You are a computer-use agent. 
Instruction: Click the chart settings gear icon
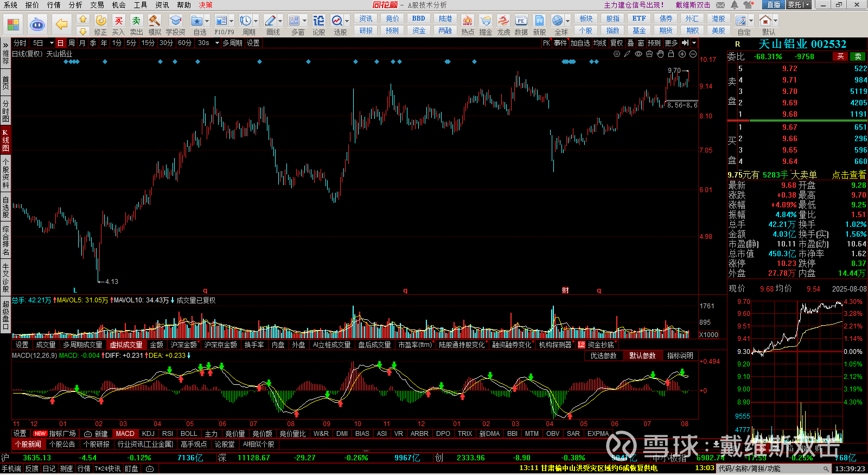(x=617, y=54)
